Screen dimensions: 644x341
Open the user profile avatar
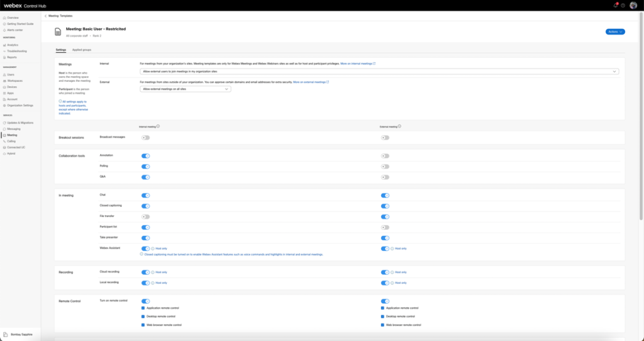(x=633, y=5)
